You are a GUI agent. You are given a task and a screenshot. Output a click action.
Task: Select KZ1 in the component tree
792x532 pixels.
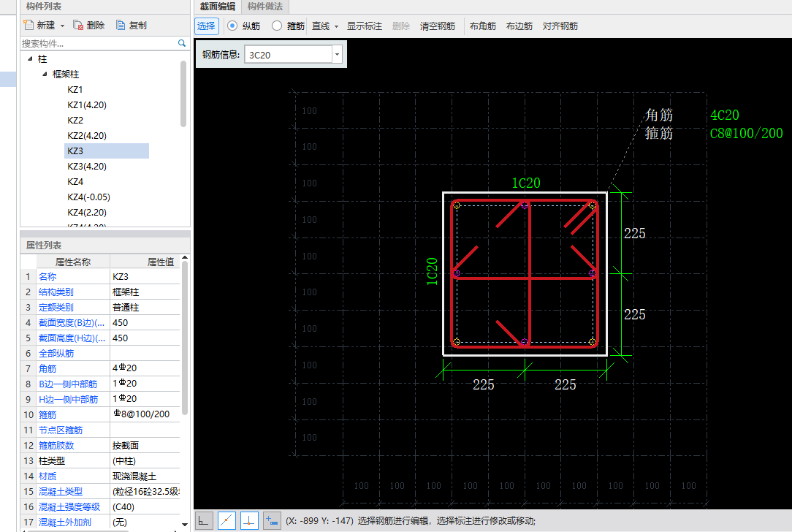[75, 89]
